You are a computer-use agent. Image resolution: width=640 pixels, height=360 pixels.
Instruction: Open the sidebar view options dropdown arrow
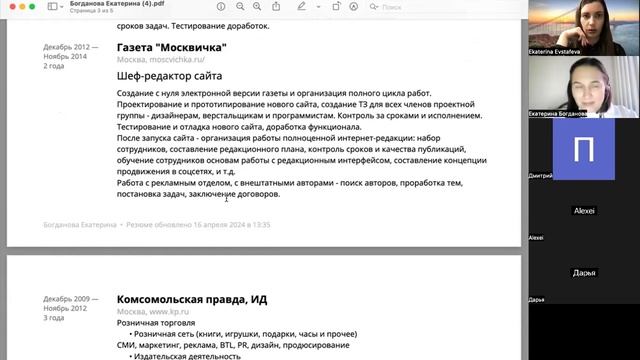click(x=62, y=7)
